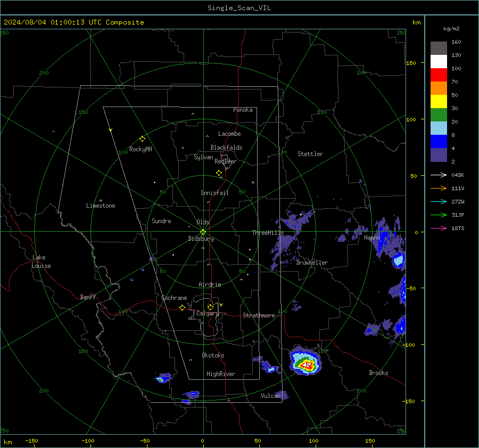The image size is (479, 448).
Task: Click the 160 value on the color scale
Action: pyautogui.click(x=456, y=42)
